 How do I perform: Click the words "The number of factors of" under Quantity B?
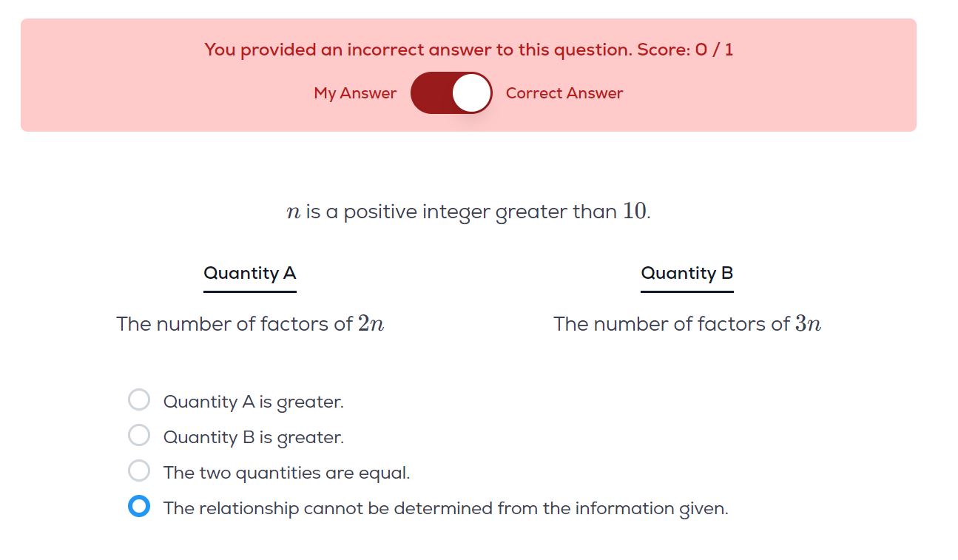point(671,324)
